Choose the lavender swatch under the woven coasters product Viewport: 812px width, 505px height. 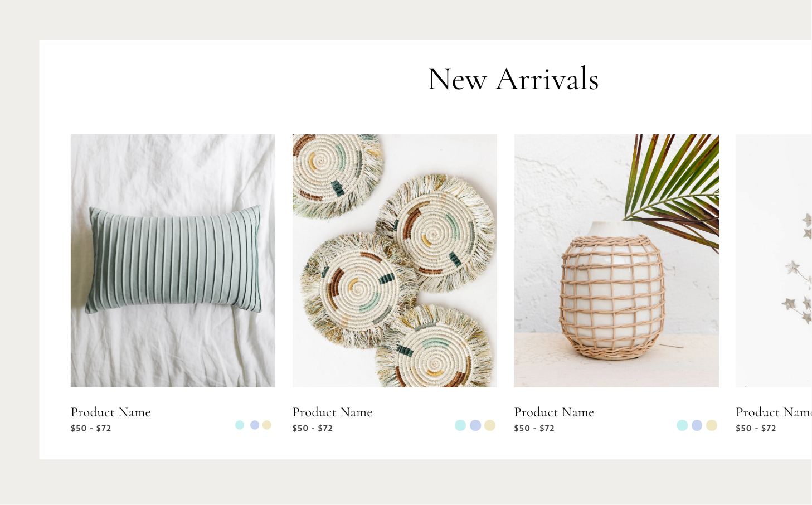(x=475, y=425)
